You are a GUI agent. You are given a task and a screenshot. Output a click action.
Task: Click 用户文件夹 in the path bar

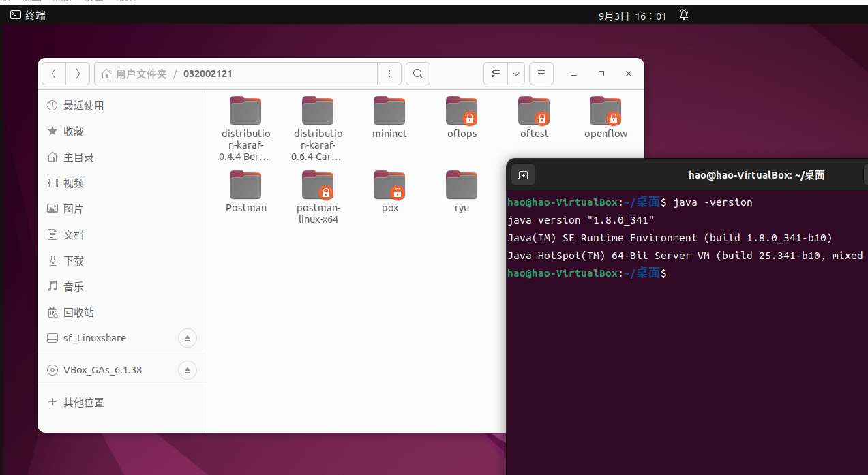click(x=134, y=74)
